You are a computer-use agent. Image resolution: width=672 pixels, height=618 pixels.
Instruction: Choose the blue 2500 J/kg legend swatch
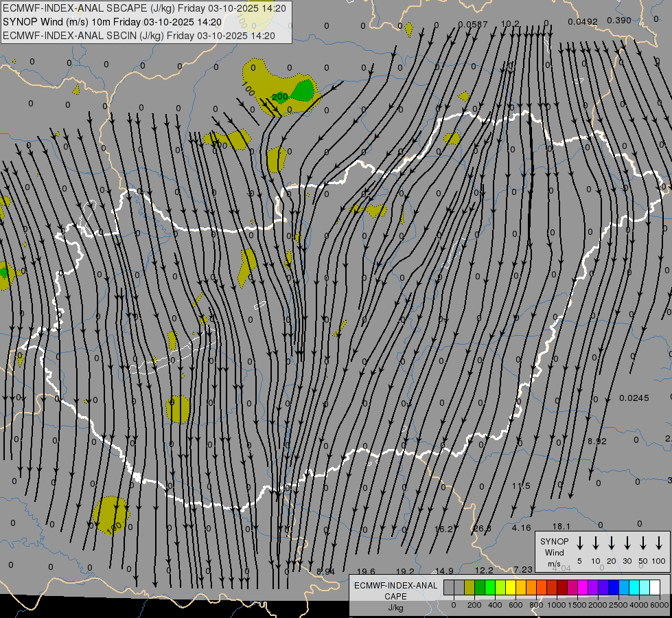(x=614, y=588)
